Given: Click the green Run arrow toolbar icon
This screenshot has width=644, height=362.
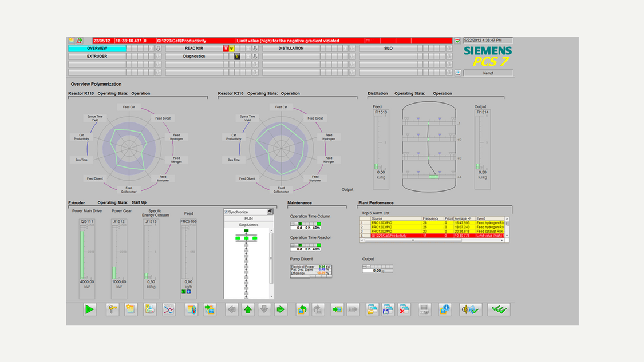Looking at the screenshot, I should pos(89,309).
